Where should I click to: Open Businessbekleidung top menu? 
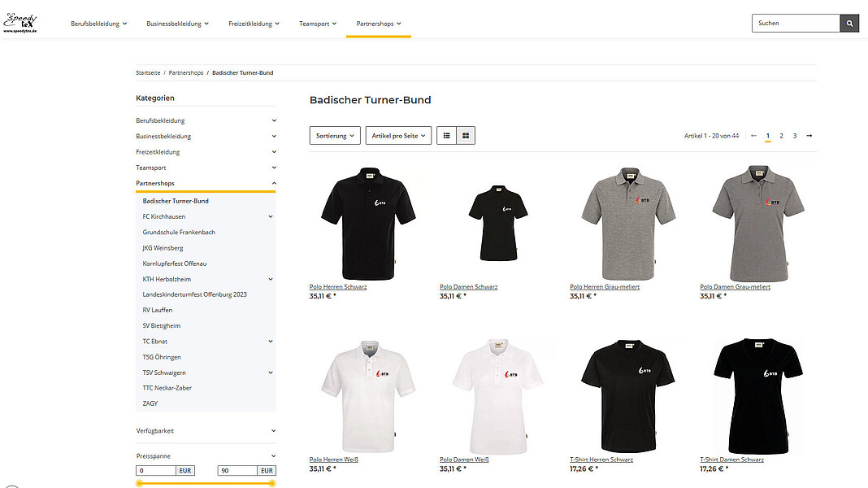coord(177,24)
